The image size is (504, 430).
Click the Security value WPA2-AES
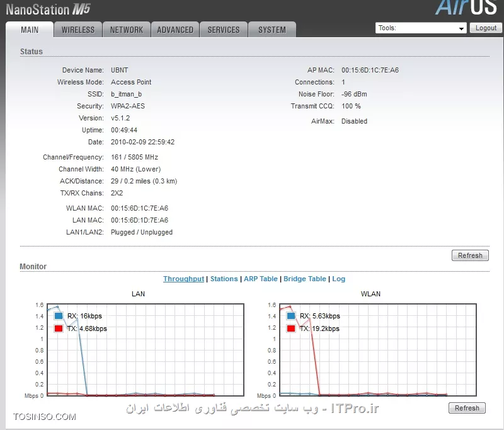point(128,106)
